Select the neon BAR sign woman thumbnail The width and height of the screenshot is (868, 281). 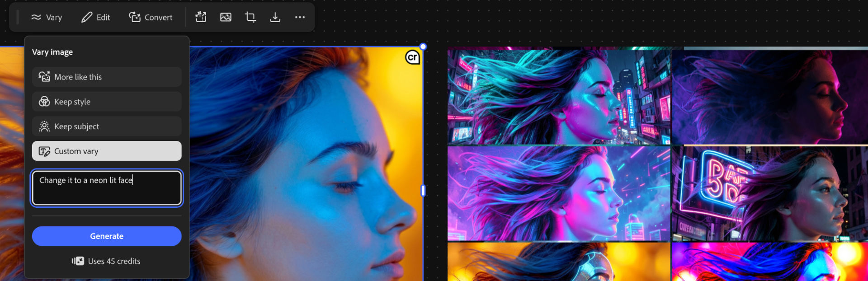(x=770, y=193)
